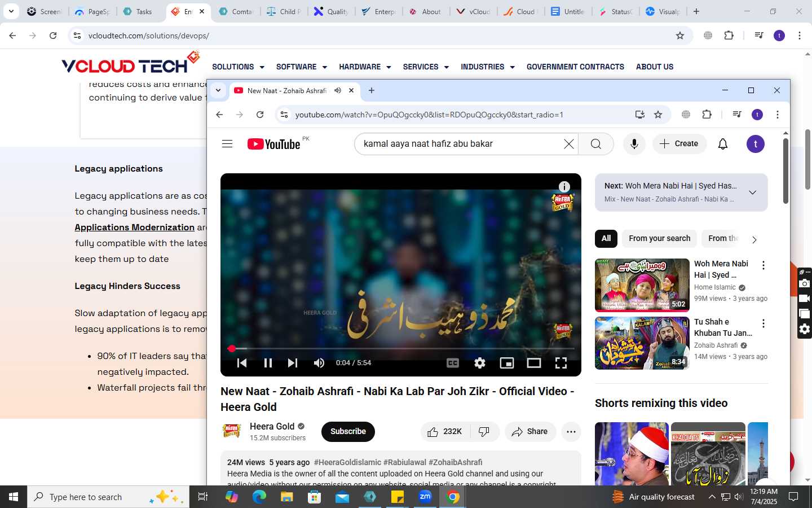Pause the playing video

(268, 363)
